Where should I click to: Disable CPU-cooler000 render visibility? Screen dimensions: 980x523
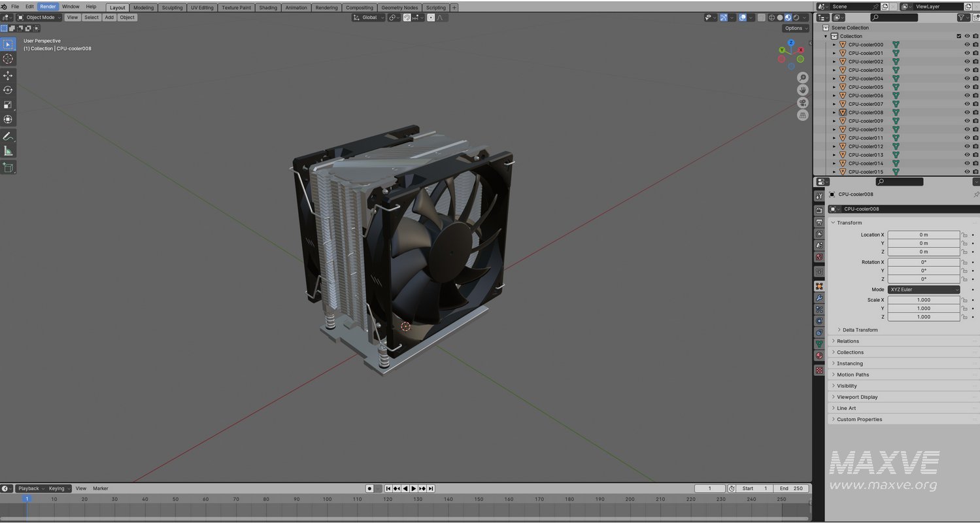coord(975,44)
